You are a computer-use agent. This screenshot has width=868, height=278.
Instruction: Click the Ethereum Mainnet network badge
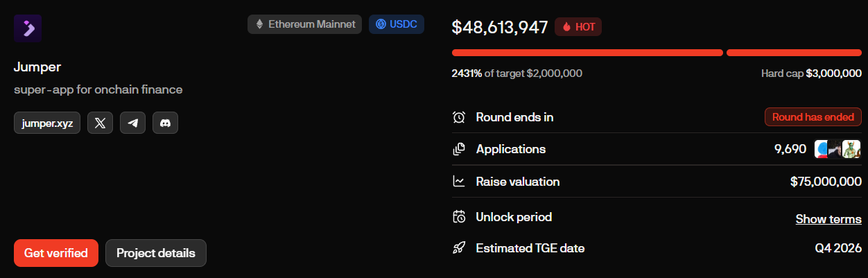point(305,24)
